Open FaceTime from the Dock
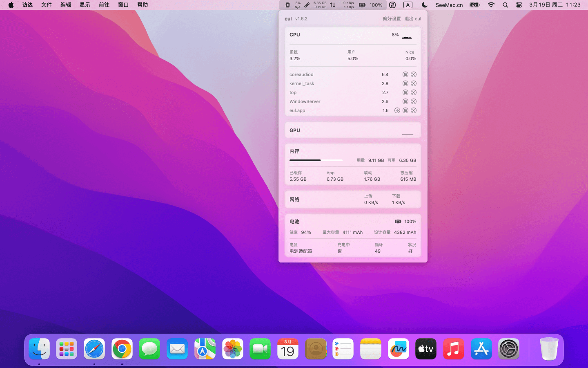The height and width of the screenshot is (368, 588). tap(260, 349)
